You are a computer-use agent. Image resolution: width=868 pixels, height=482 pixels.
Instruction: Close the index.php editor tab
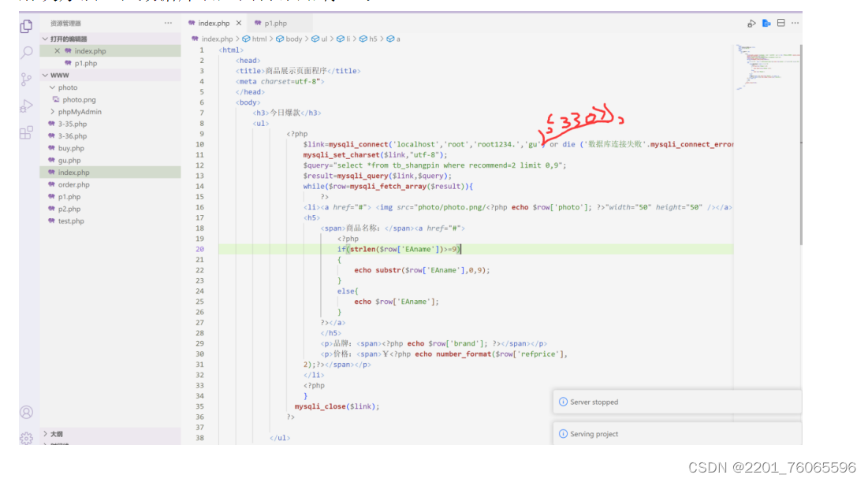(x=239, y=23)
